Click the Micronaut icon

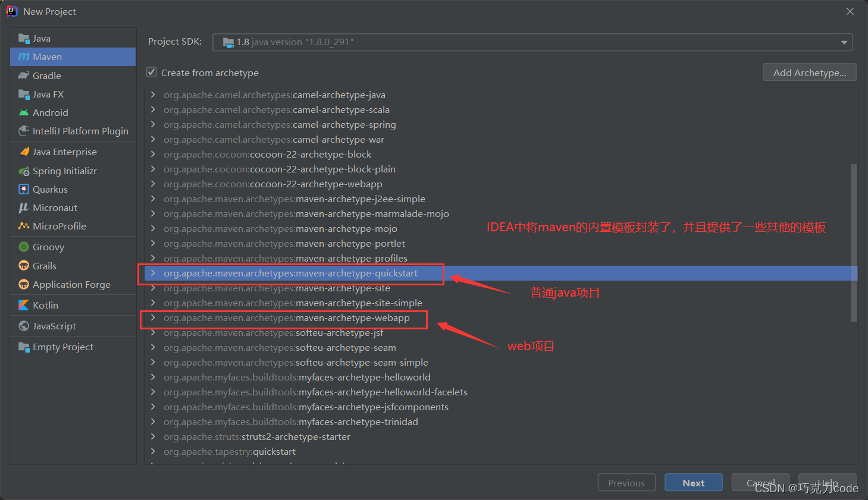(24, 207)
